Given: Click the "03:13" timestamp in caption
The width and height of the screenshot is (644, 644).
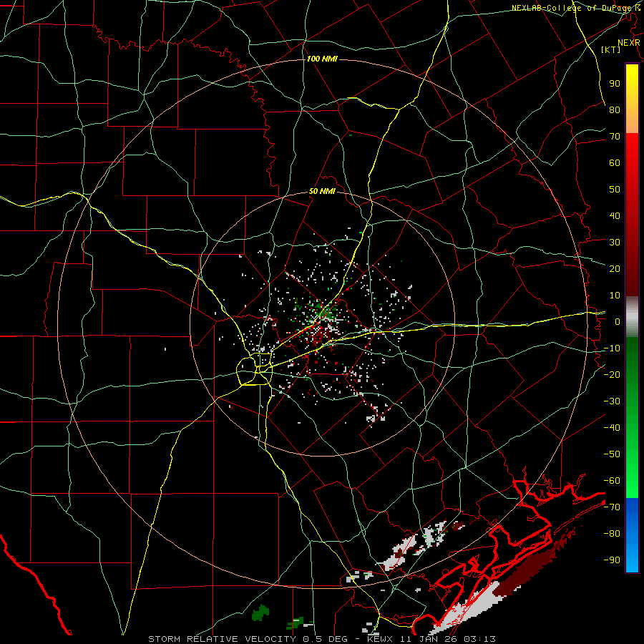Looking at the screenshot, I should click(x=479, y=639).
